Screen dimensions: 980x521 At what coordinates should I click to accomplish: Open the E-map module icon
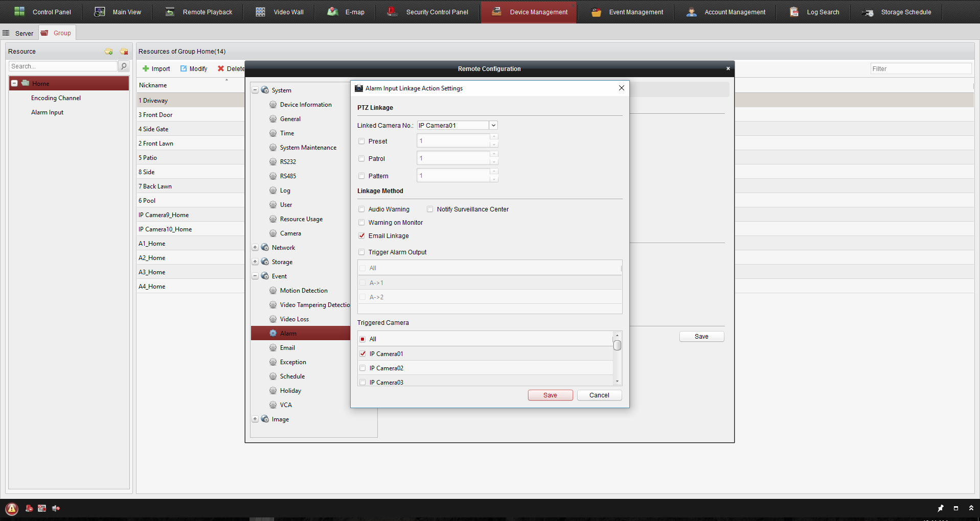point(333,12)
